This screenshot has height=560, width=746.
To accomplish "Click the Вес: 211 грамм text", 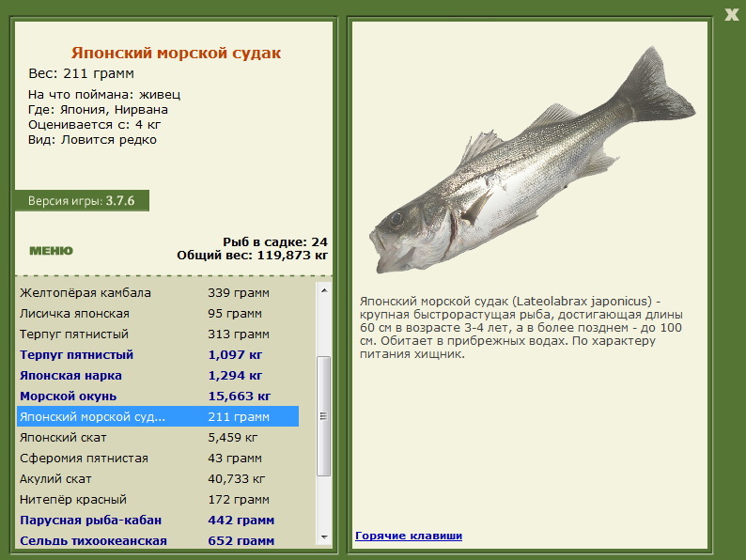I will [81, 73].
